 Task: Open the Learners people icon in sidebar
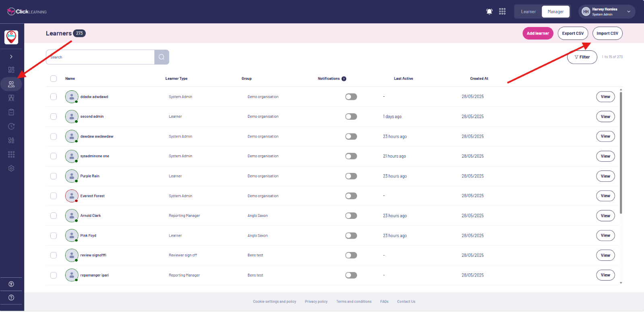click(x=11, y=84)
